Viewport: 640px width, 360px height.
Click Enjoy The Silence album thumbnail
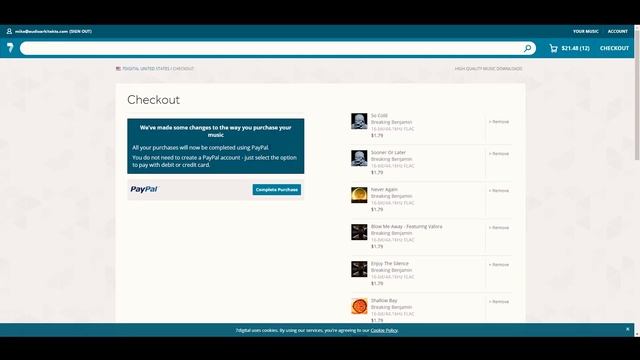(359, 269)
